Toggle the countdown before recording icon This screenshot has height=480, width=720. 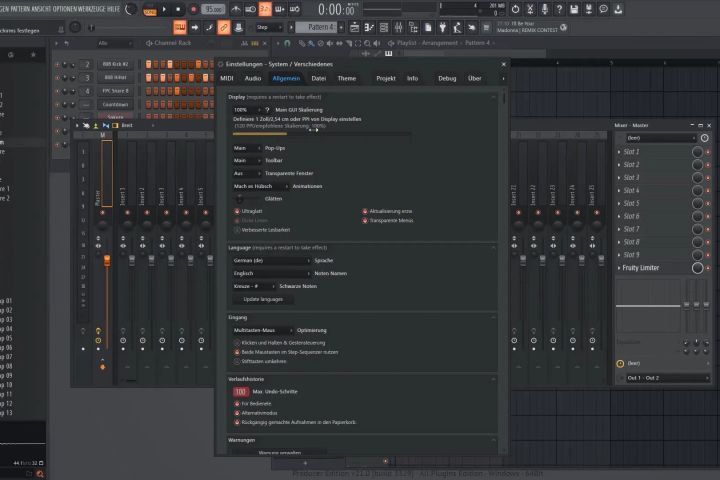(x=265, y=9)
